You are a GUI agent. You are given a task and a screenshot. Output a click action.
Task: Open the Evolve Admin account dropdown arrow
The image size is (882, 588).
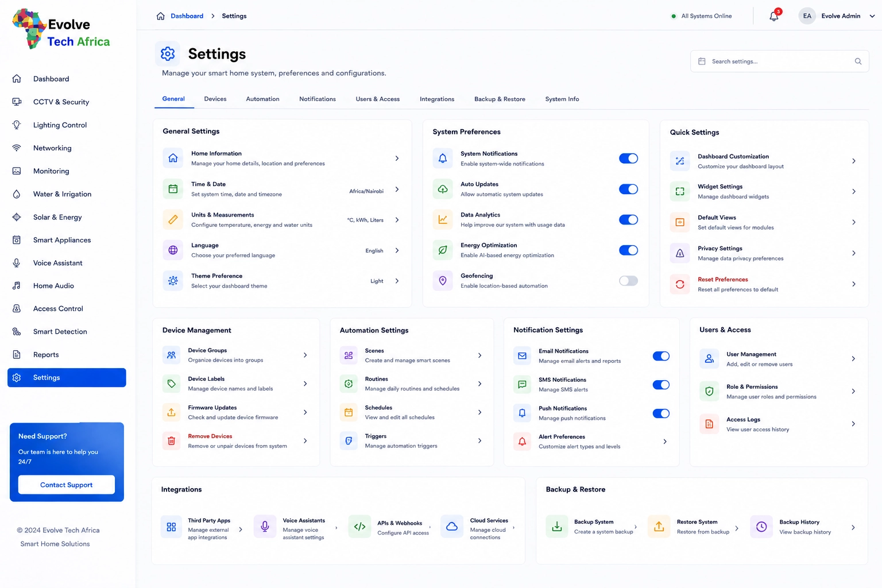872,16
